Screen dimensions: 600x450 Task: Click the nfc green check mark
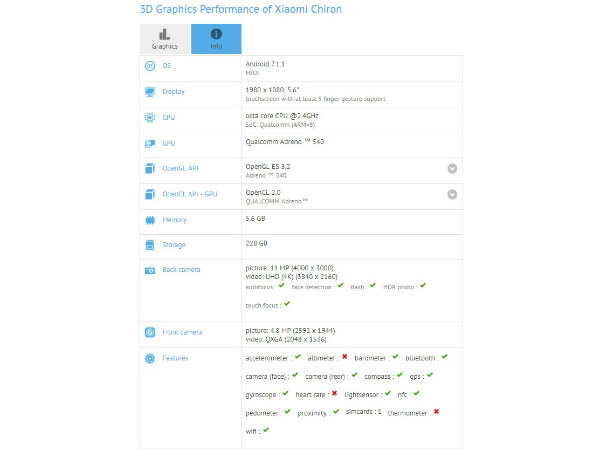pyautogui.click(x=416, y=393)
